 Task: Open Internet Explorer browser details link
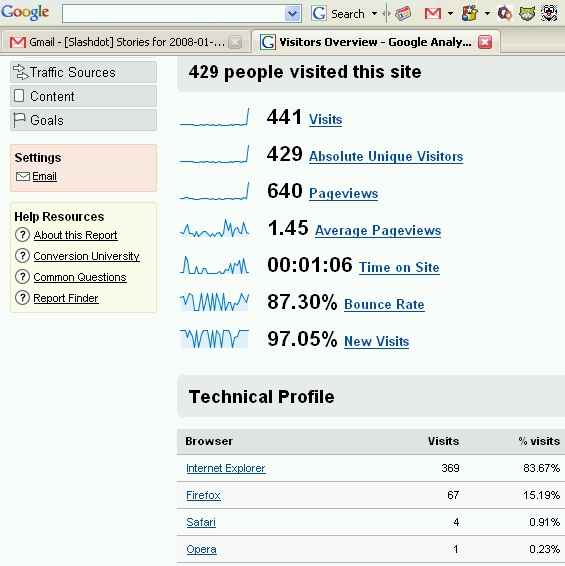tap(226, 468)
